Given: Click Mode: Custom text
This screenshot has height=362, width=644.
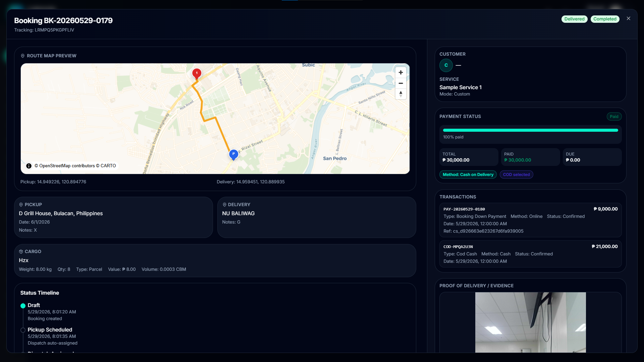Looking at the screenshot, I should (x=454, y=94).
